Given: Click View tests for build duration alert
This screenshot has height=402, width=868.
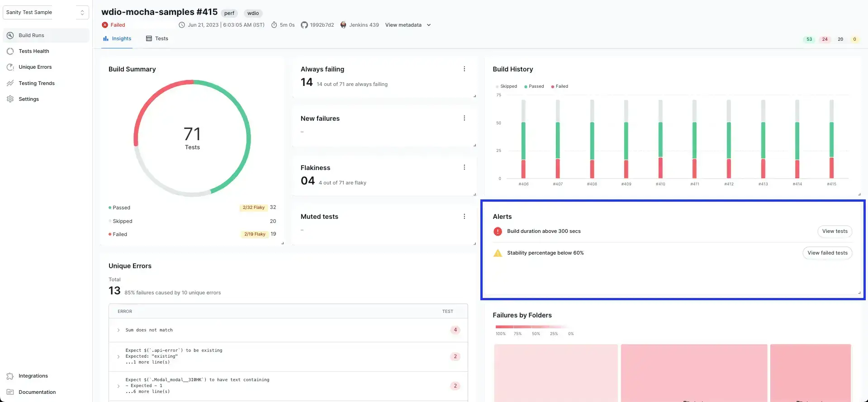Looking at the screenshot, I should pos(835,231).
